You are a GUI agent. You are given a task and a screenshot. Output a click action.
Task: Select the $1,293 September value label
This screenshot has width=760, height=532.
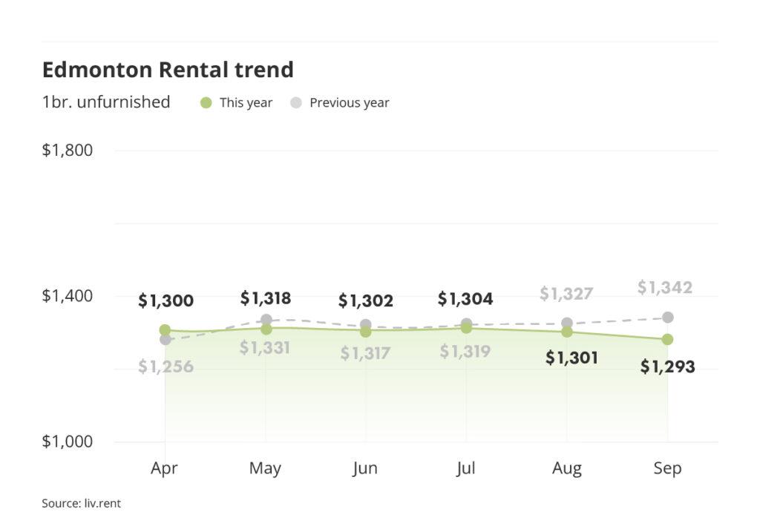pos(667,366)
